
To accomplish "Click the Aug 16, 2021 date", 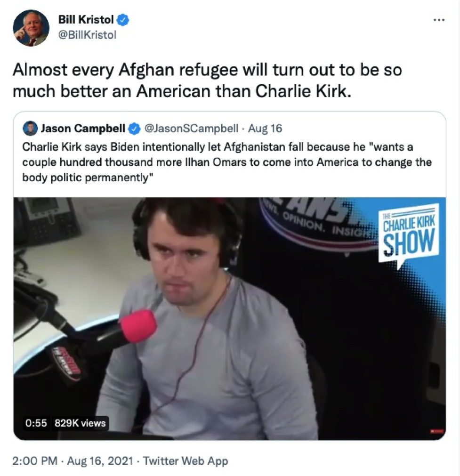I will [100, 461].
